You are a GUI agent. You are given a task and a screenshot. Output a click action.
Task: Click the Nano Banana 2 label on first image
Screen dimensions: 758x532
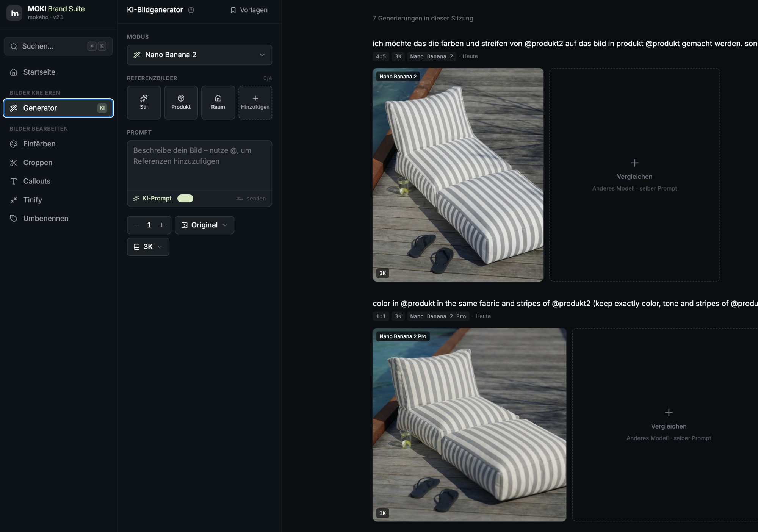click(398, 77)
